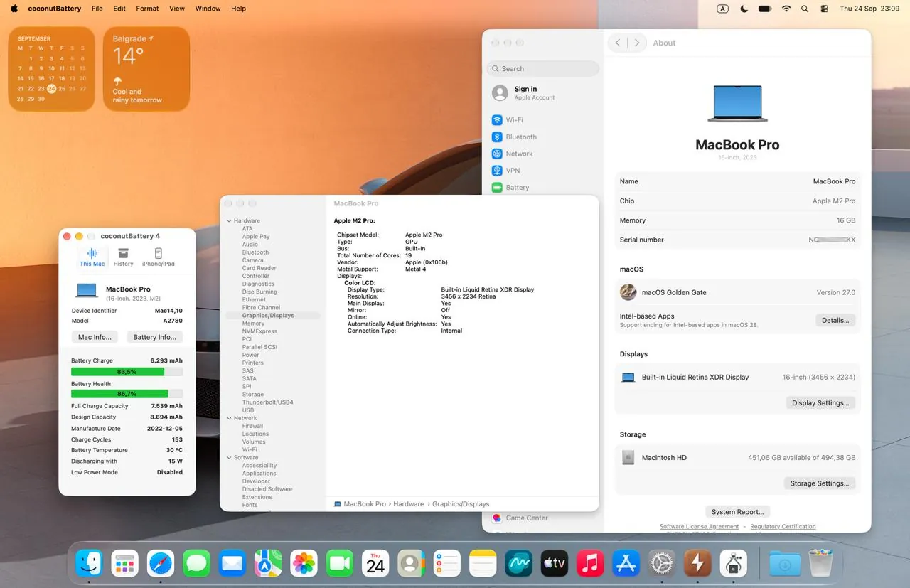Click the Battery Health 86,7% bar
Viewport: 910px width, 588px height.
tap(127, 394)
